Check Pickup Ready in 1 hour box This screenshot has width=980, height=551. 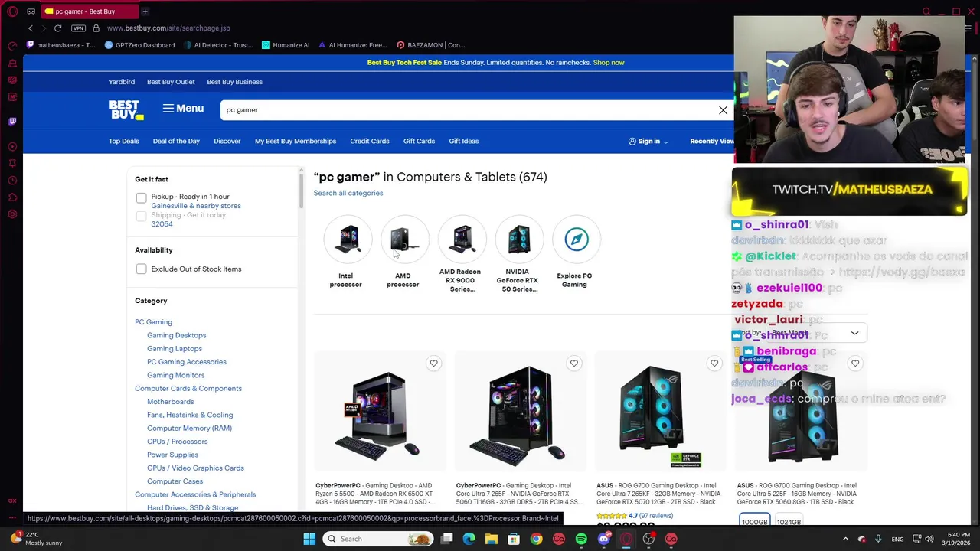click(x=141, y=198)
